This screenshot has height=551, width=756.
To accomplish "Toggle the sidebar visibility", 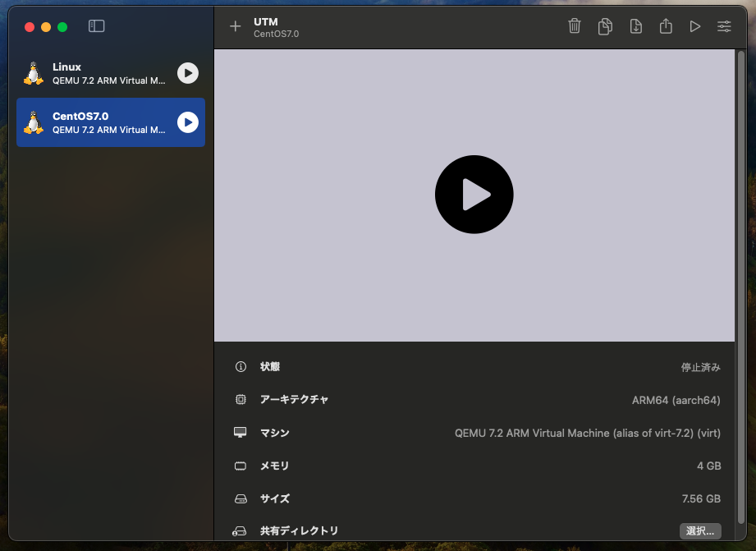I will click(x=96, y=25).
